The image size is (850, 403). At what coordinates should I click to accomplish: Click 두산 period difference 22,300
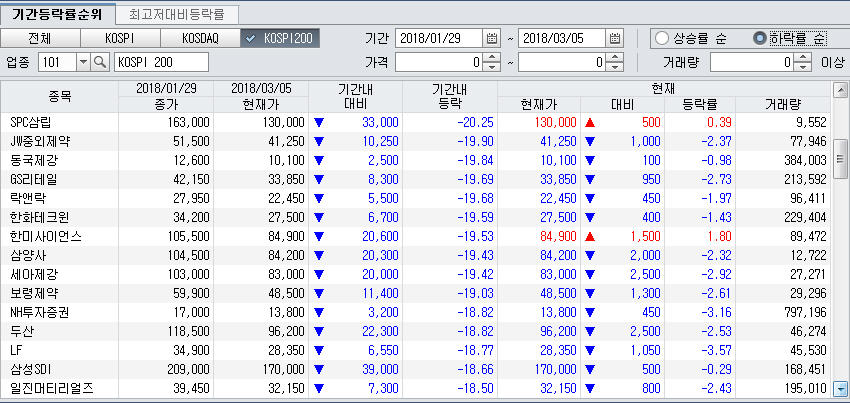point(379,331)
